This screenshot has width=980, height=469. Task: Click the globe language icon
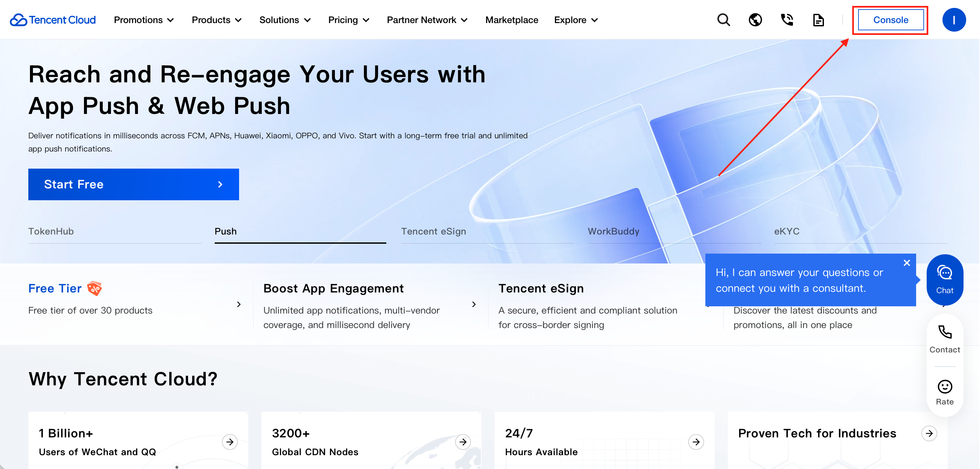tap(755, 20)
